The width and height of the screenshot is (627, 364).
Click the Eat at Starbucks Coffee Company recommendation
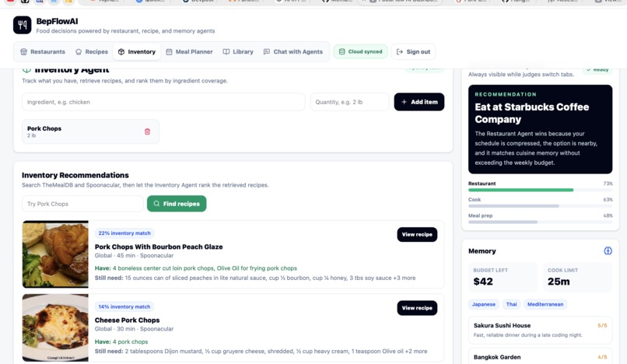coord(540,129)
